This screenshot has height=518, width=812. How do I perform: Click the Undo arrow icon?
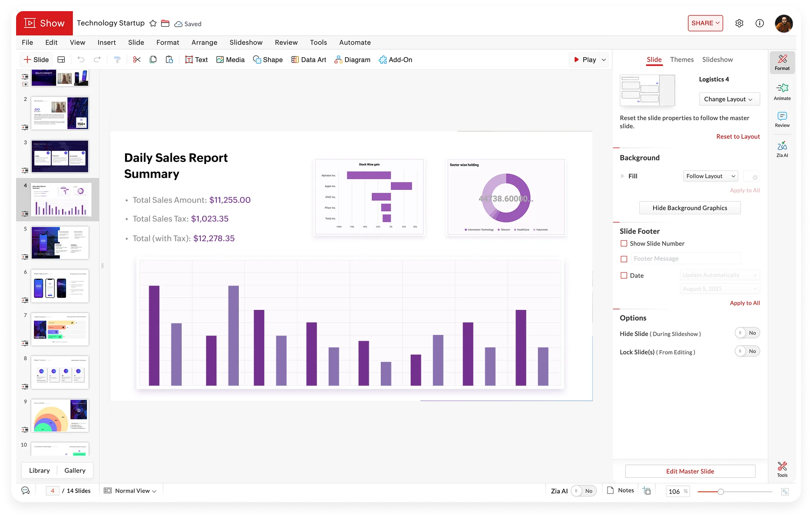click(81, 59)
